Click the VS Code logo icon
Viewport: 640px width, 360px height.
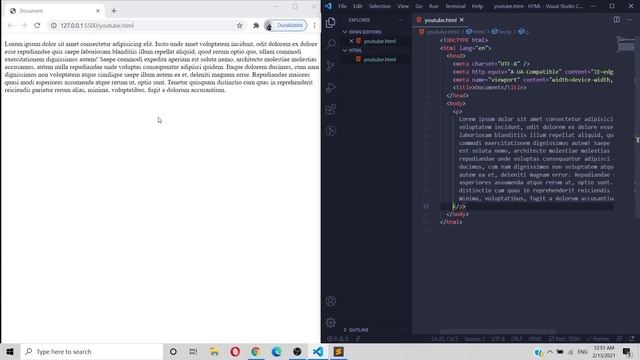click(x=329, y=6)
